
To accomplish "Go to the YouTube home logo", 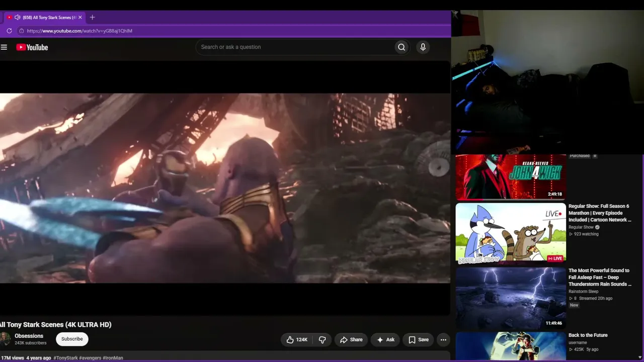I will [32, 47].
